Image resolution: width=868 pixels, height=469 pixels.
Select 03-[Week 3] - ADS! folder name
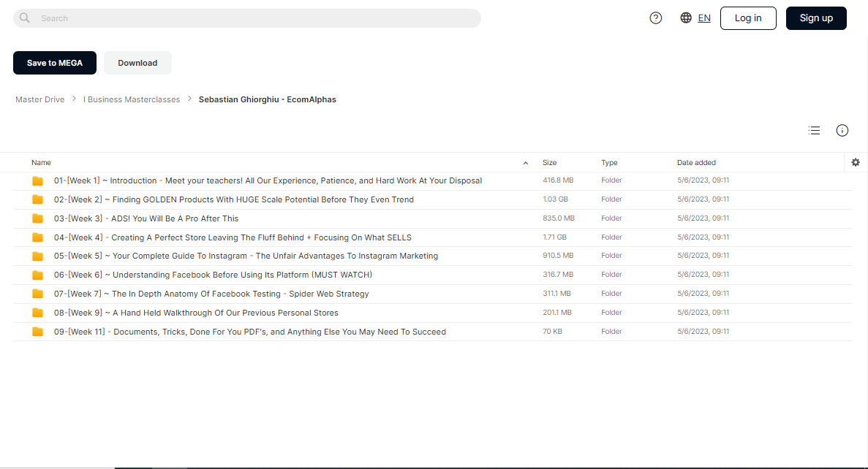pyautogui.click(x=146, y=218)
